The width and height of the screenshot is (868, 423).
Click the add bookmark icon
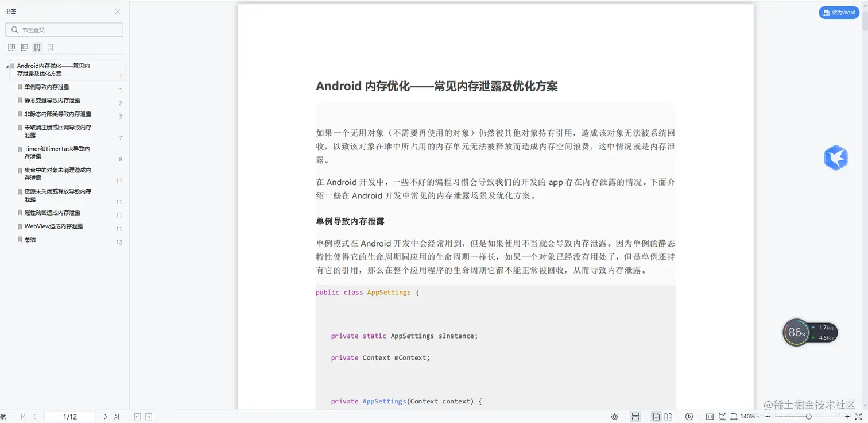coord(37,47)
